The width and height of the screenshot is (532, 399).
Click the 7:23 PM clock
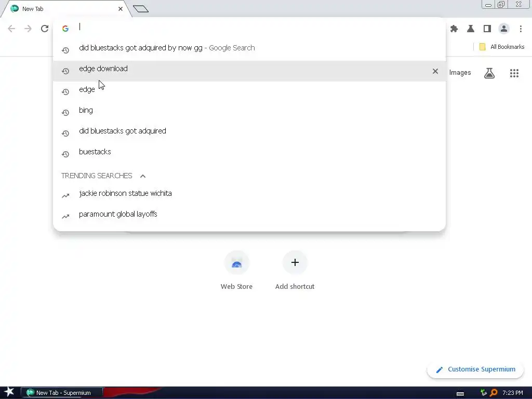(x=512, y=393)
